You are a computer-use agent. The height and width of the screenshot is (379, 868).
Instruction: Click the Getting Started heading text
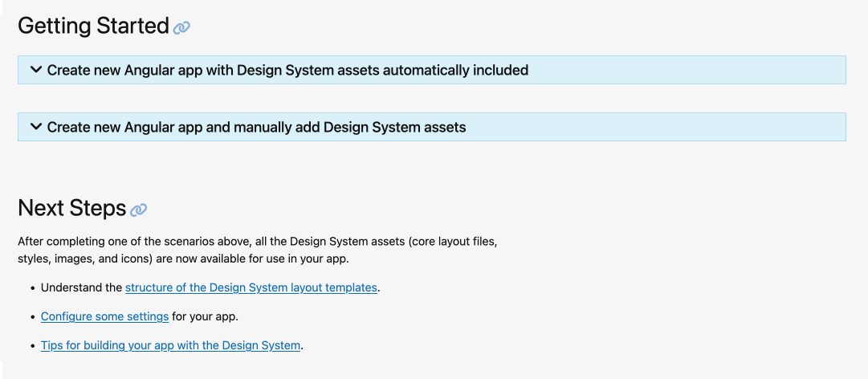click(92, 26)
